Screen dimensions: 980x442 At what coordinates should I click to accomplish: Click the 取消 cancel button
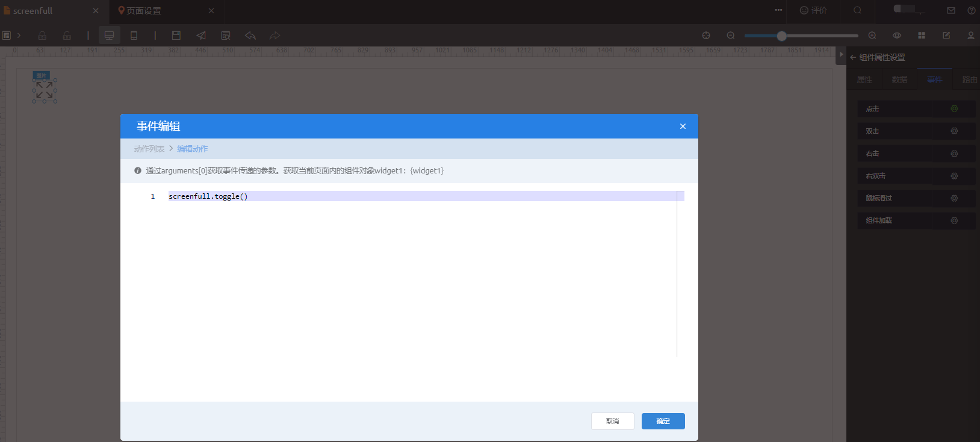pos(613,421)
